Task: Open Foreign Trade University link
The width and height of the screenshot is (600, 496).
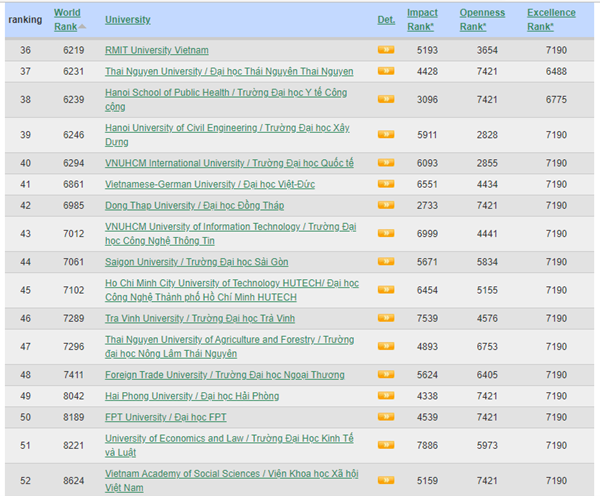Action: coord(225,375)
